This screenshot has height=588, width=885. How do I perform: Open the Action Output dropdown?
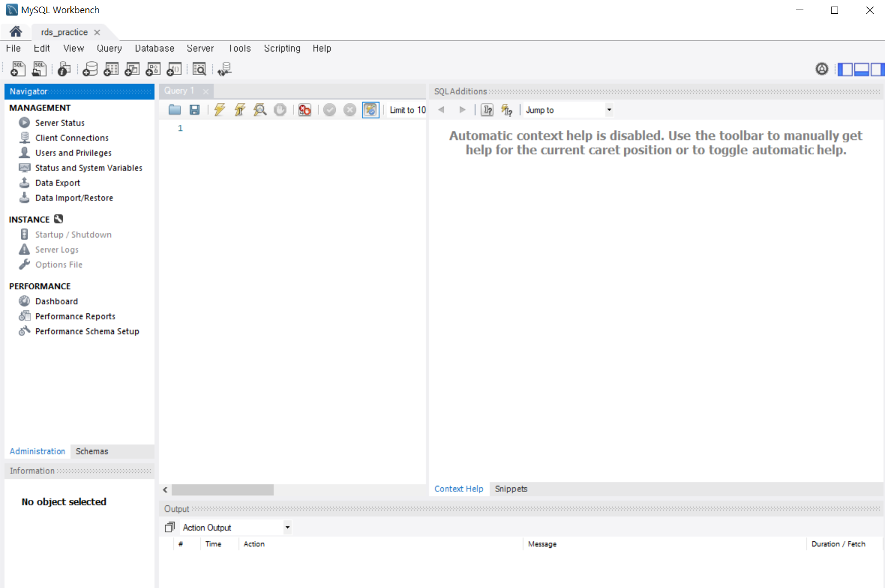point(236,527)
